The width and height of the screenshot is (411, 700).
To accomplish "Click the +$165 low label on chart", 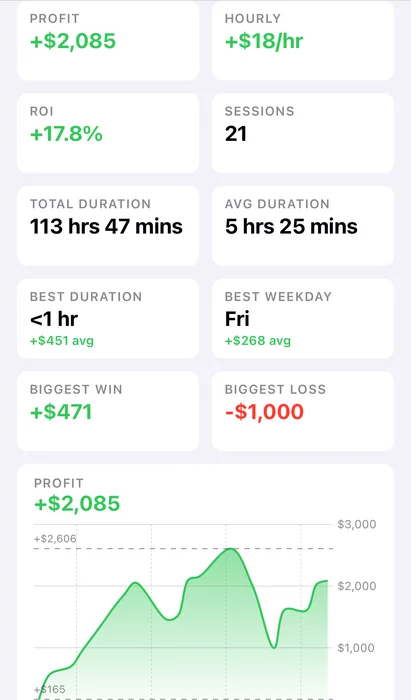I will [x=50, y=689].
